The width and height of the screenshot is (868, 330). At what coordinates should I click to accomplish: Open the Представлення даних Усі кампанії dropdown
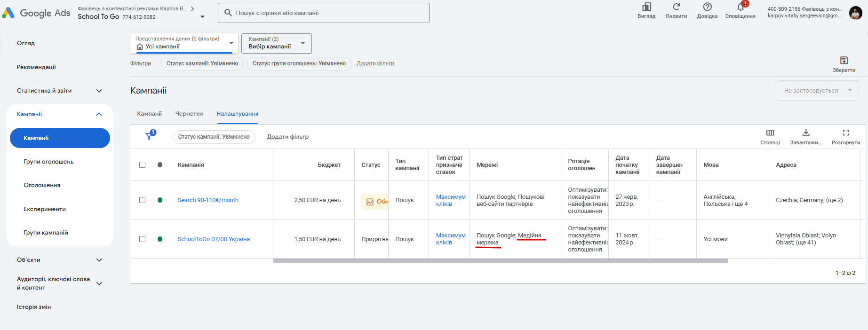[x=184, y=43]
